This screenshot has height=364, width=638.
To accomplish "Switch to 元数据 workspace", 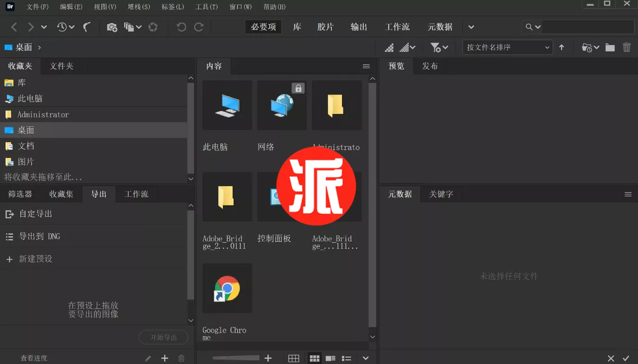I will pyautogui.click(x=440, y=27).
